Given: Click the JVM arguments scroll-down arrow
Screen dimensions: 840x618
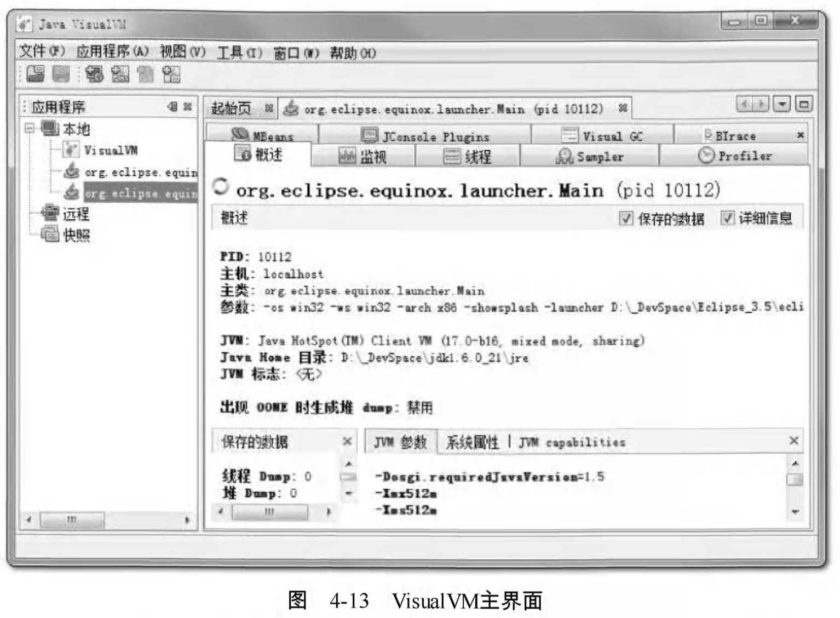Looking at the screenshot, I should 795,512.
